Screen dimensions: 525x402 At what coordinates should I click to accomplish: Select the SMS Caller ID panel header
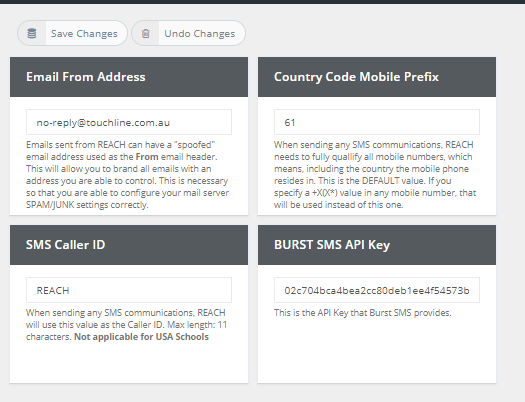pos(129,245)
